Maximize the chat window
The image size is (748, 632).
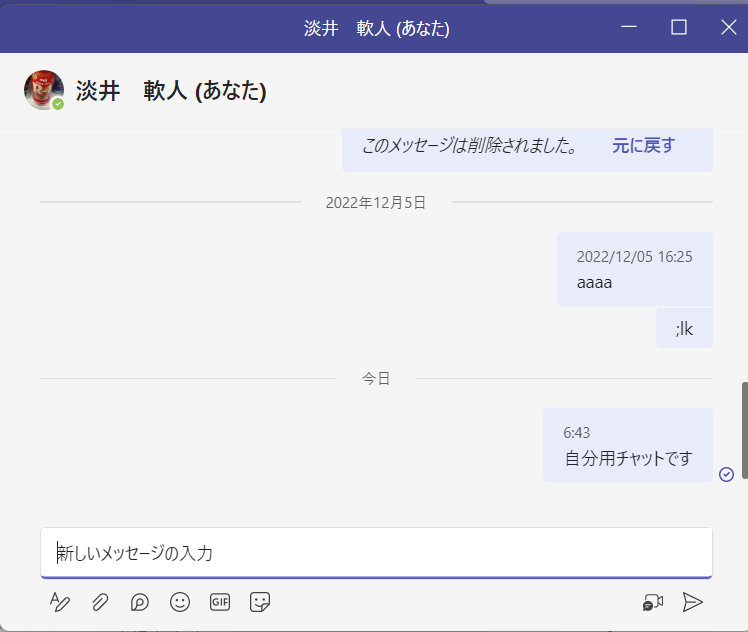[679, 27]
